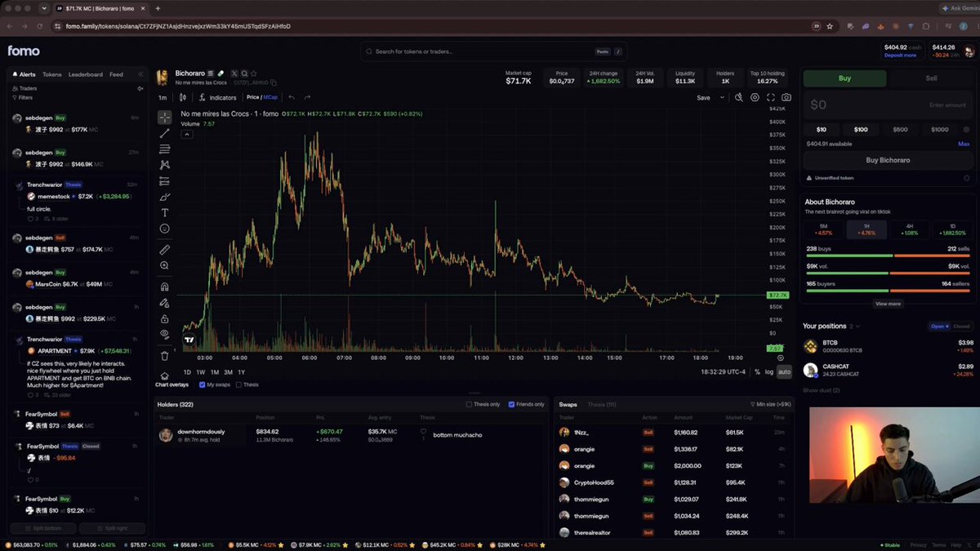Undo the last chart action

[292, 97]
